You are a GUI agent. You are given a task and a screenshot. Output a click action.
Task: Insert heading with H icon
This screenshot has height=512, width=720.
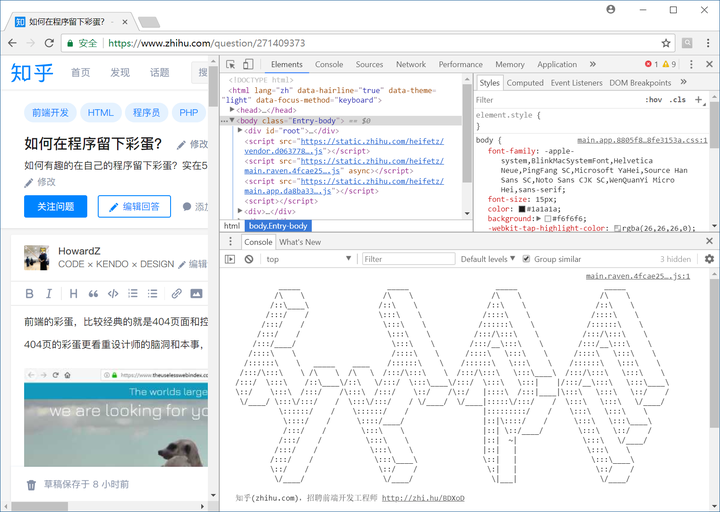73,293
